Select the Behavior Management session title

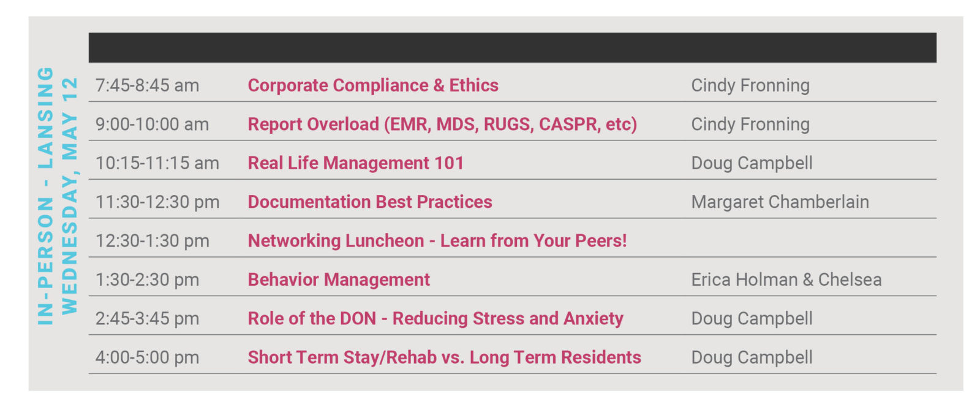(339, 280)
